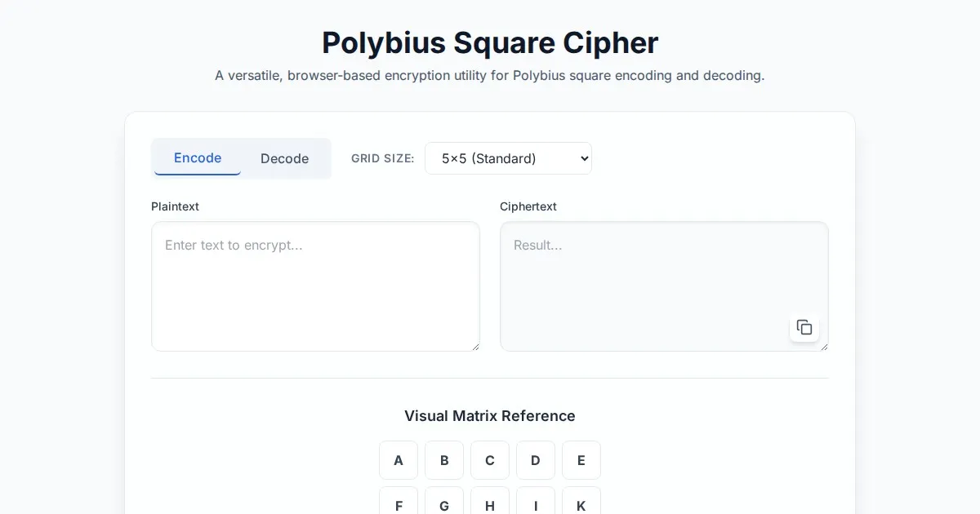Click matrix cell letter A
Screen dimensions: 980x514
point(399,460)
